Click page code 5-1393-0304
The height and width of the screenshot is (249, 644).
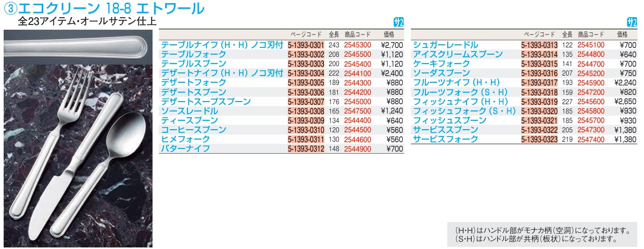(306, 73)
